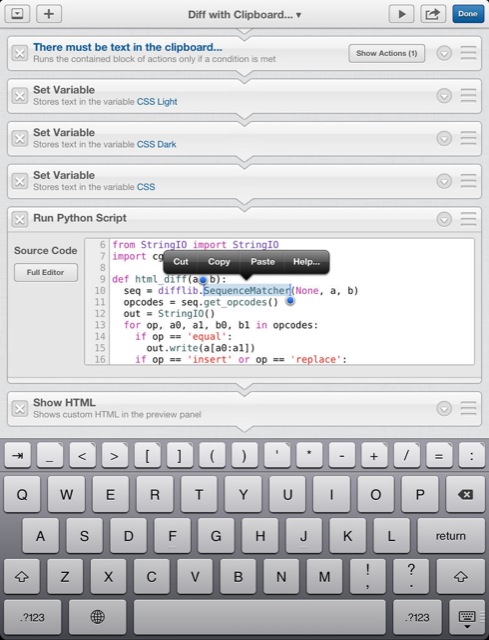Tap the globe language key on the keyboard

tap(97, 617)
